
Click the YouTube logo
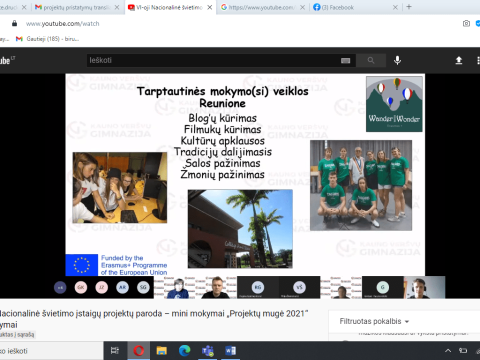point(7,60)
